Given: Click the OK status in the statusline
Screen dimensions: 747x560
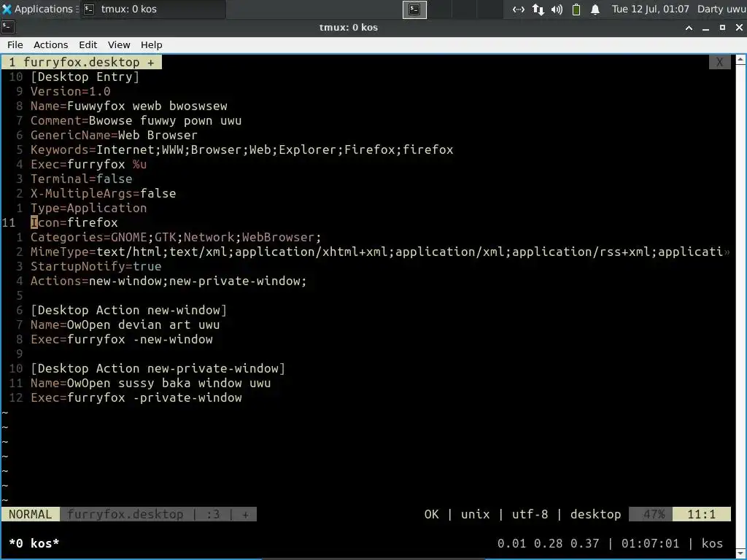Looking at the screenshot, I should pos(432,514).
